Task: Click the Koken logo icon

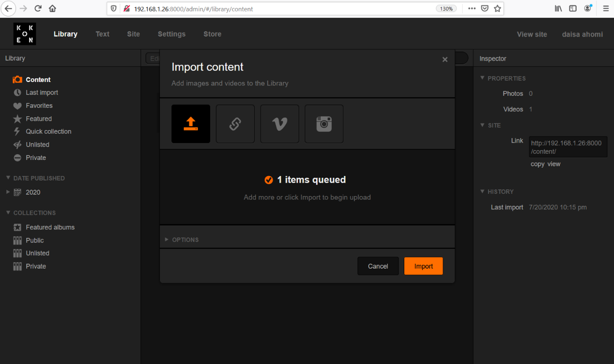Action: coord(24,34)
